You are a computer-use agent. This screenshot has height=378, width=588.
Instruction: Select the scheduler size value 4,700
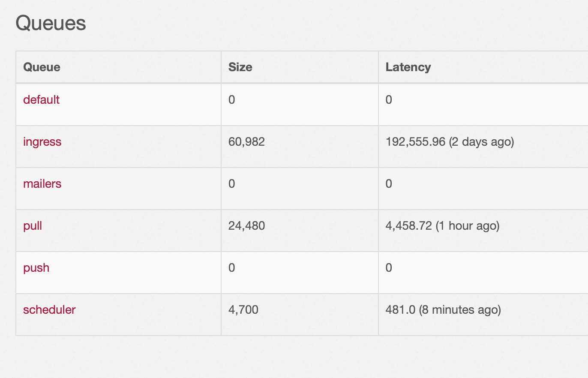[x=243, y=310]
